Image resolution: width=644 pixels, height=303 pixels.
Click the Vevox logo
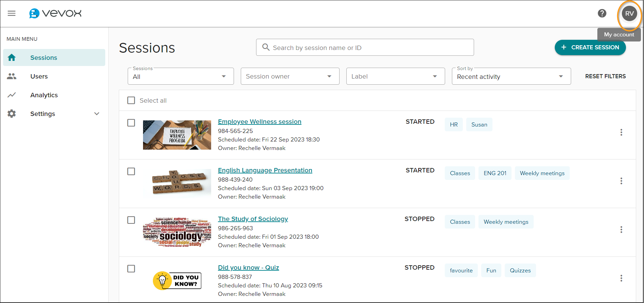(55, 13)
